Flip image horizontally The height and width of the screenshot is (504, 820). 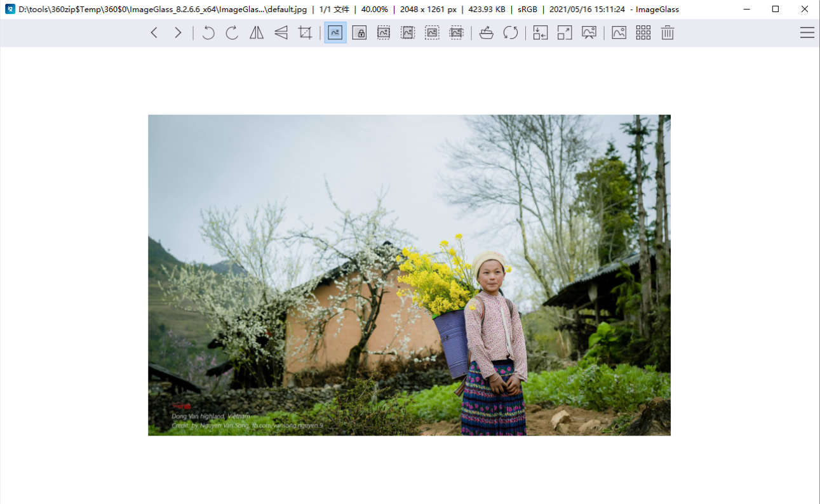257,33
